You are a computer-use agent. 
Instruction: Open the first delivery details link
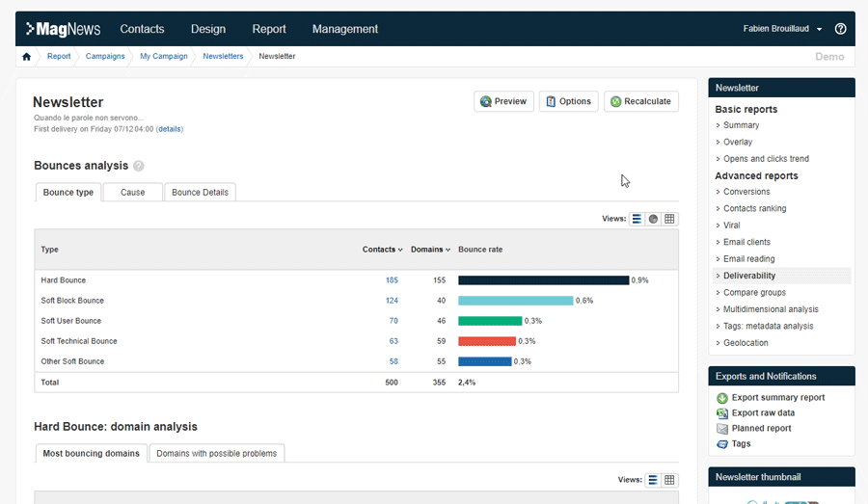(169, 129)
